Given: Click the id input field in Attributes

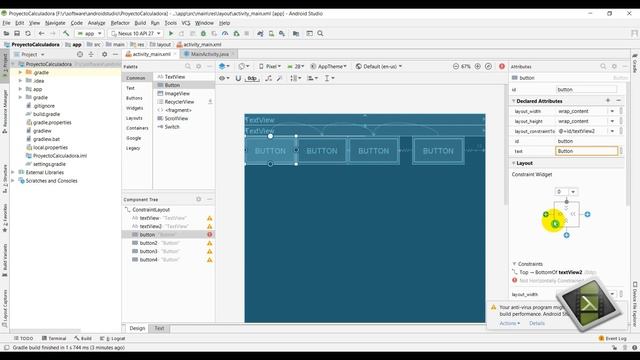Looking at the screenshot, I should (x=587, y=89).
